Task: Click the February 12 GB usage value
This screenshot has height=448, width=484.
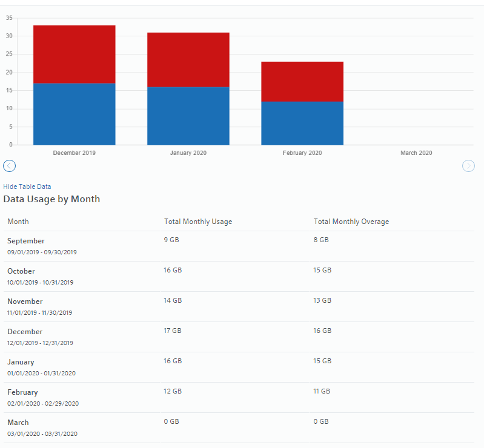Action: tap(173, 391)
